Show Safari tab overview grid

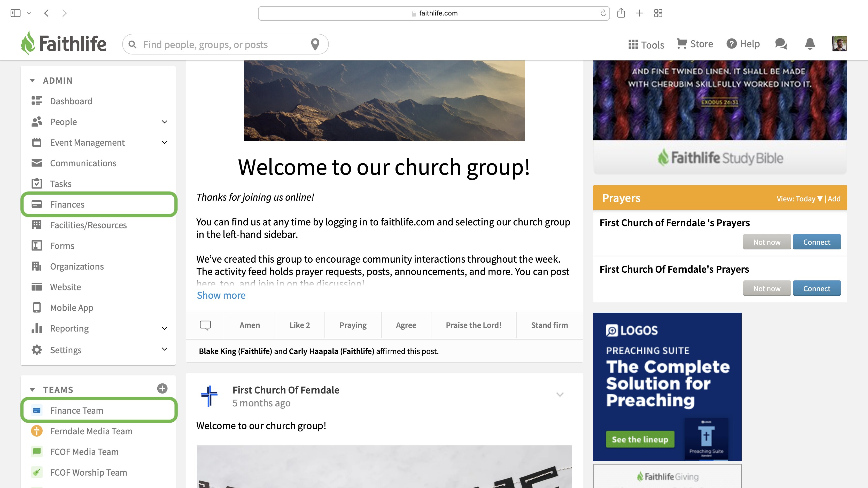658,13
